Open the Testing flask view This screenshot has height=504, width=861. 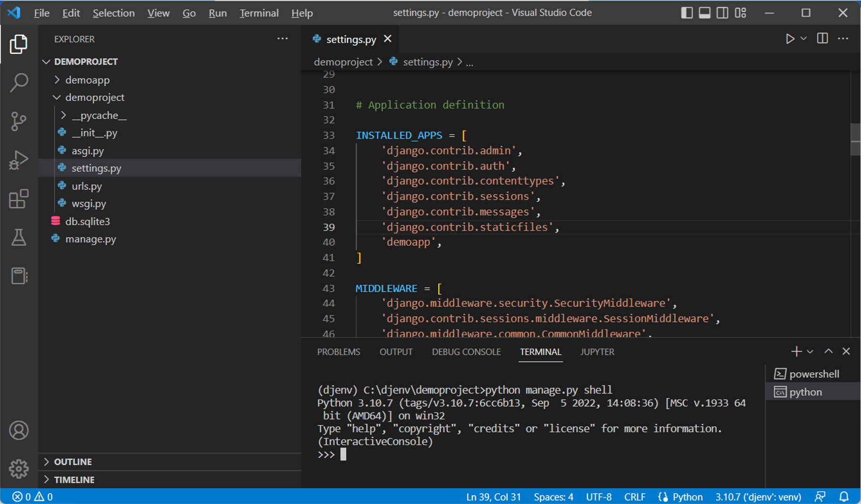[x=19, y=237]
